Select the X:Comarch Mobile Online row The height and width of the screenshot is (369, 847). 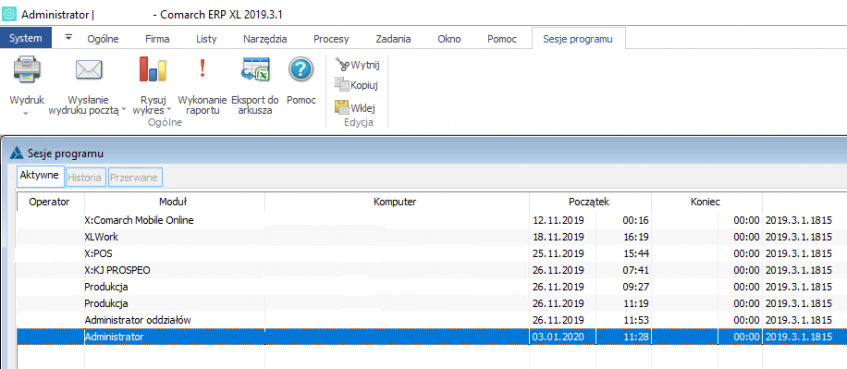432,220
